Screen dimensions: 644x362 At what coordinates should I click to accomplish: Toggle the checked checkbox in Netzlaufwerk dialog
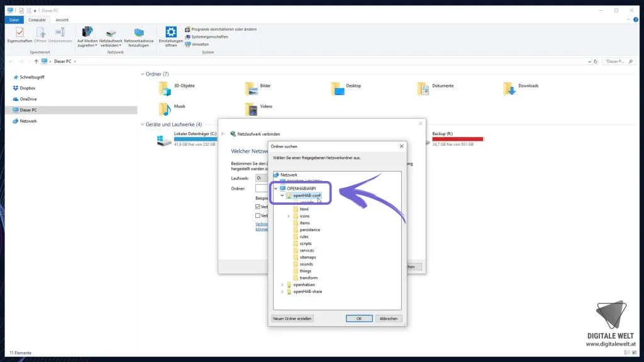pyautogui.click(x=258, y=207)
